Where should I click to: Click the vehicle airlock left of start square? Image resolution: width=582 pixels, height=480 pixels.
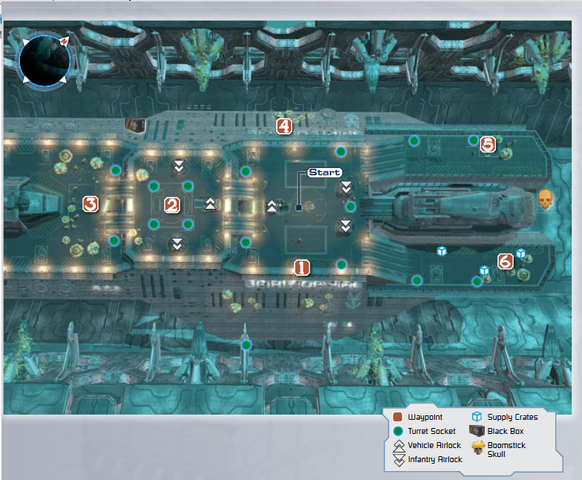(272, 206)
